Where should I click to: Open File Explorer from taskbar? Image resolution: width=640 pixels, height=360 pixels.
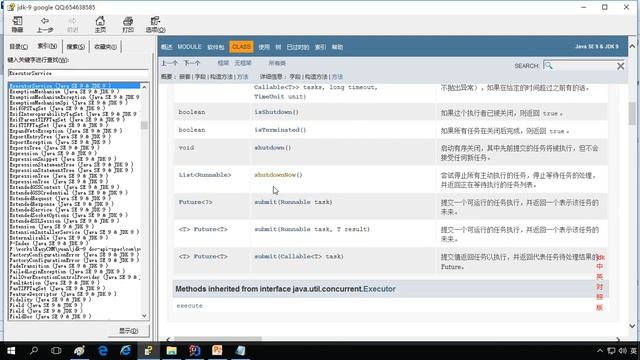click(171, 351)
